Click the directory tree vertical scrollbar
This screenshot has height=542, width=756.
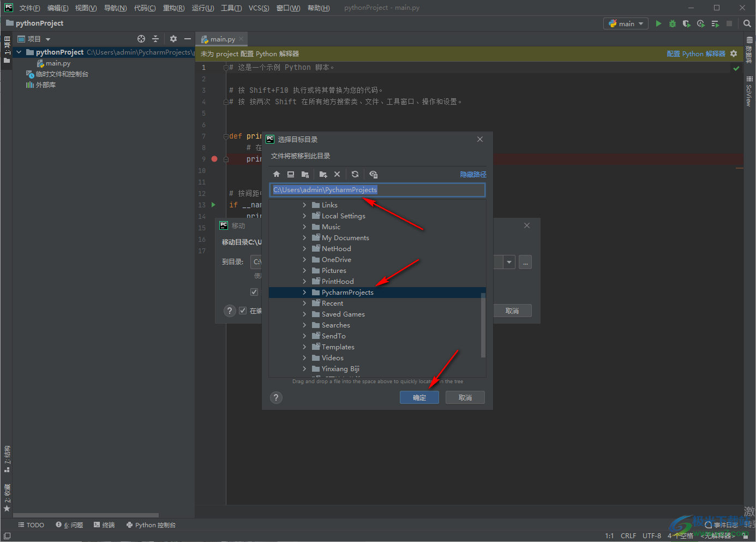point(483,325)
